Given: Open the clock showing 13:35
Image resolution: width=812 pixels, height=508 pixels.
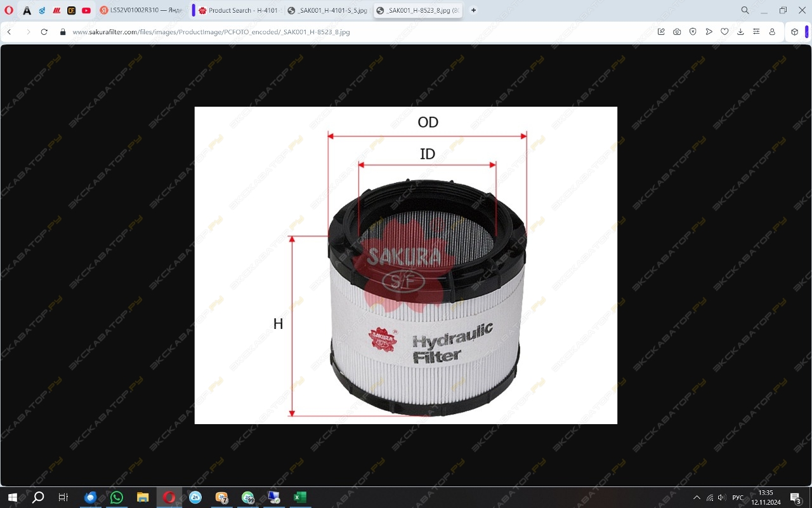Looking at the screenshot, I should tap(766, 497).
